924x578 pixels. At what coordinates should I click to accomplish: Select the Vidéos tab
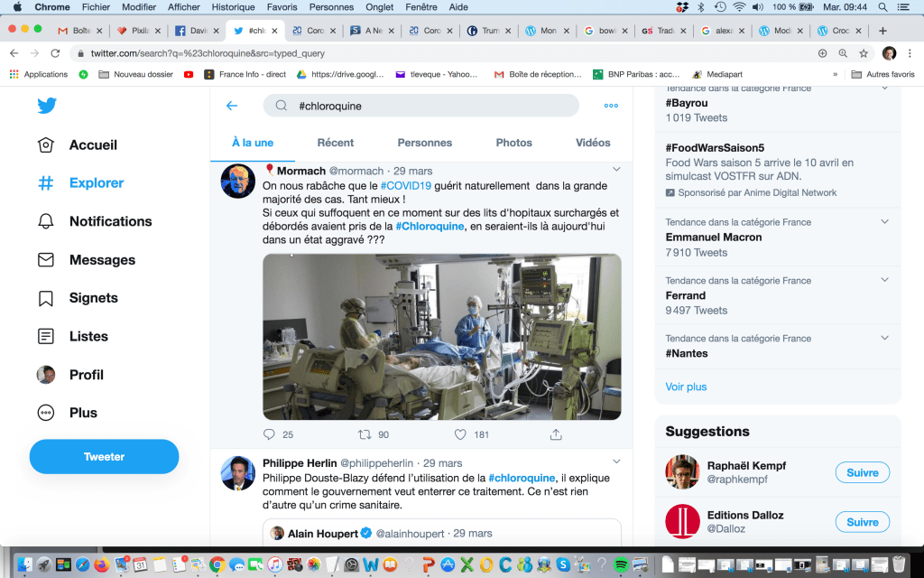coord(593,143)
